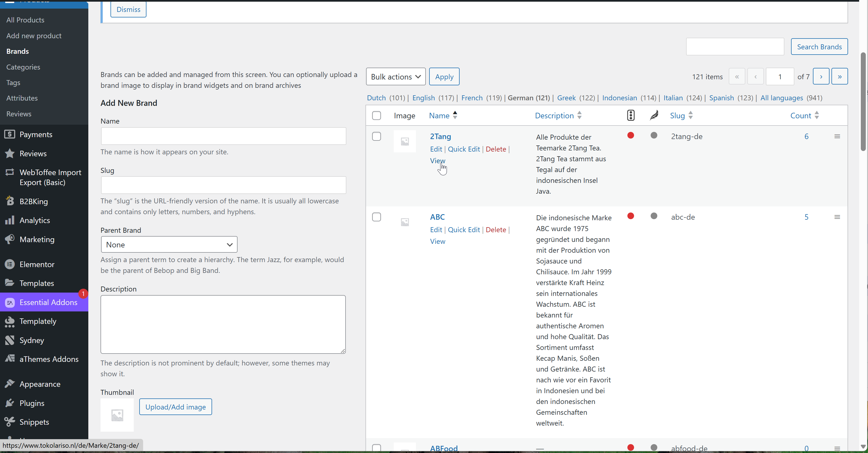Go to next page of brands
This screenshot has width=868, height=453.
pos(821,76)
